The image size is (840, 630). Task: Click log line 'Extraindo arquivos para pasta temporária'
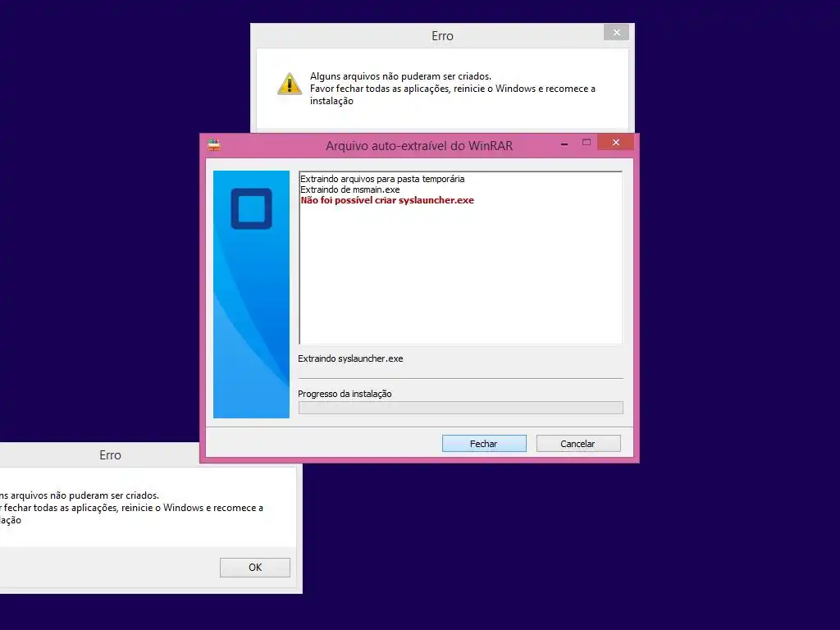tap(382, 179)
